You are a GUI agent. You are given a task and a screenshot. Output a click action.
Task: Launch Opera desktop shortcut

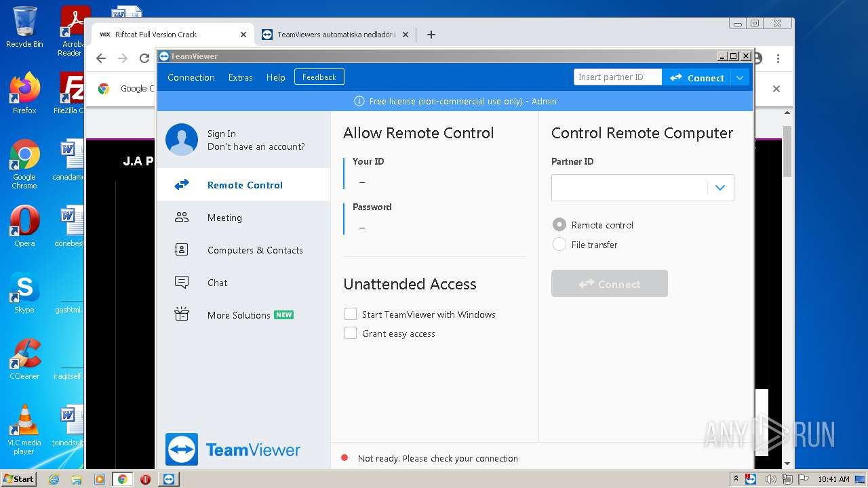(24, 226)
